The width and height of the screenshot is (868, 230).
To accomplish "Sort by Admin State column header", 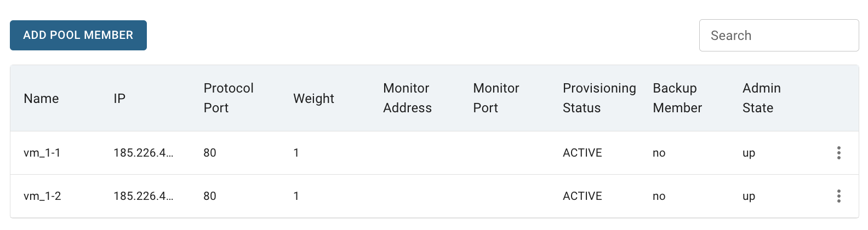I will click(x=762, y=98).
